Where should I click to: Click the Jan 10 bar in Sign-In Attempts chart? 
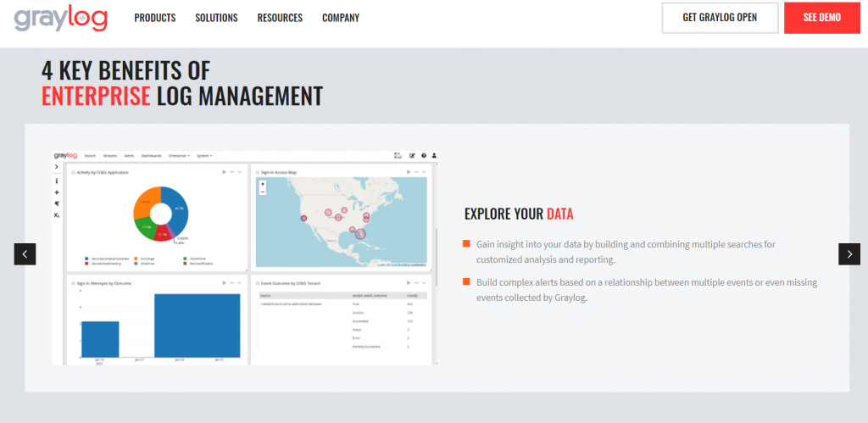(100, 339)
